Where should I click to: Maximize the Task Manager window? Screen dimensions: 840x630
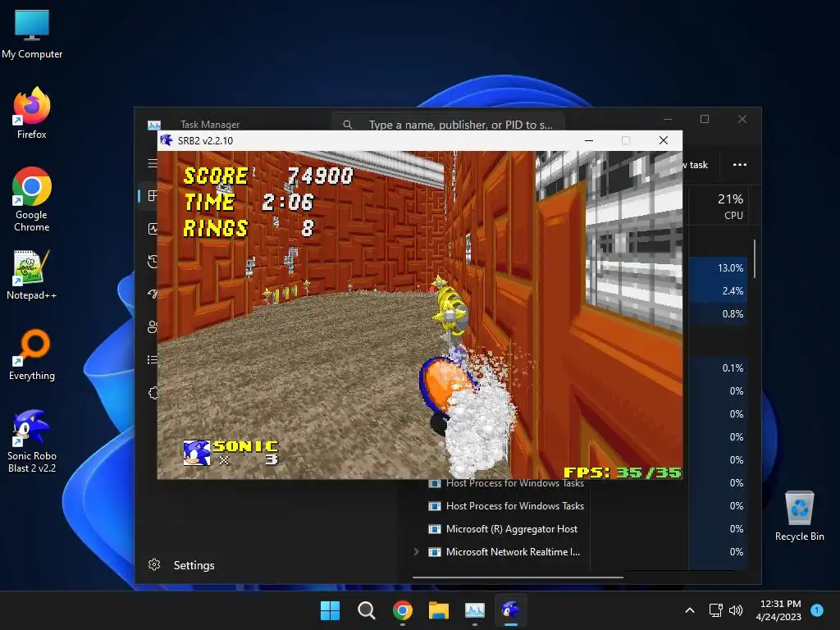pos(705,119)
